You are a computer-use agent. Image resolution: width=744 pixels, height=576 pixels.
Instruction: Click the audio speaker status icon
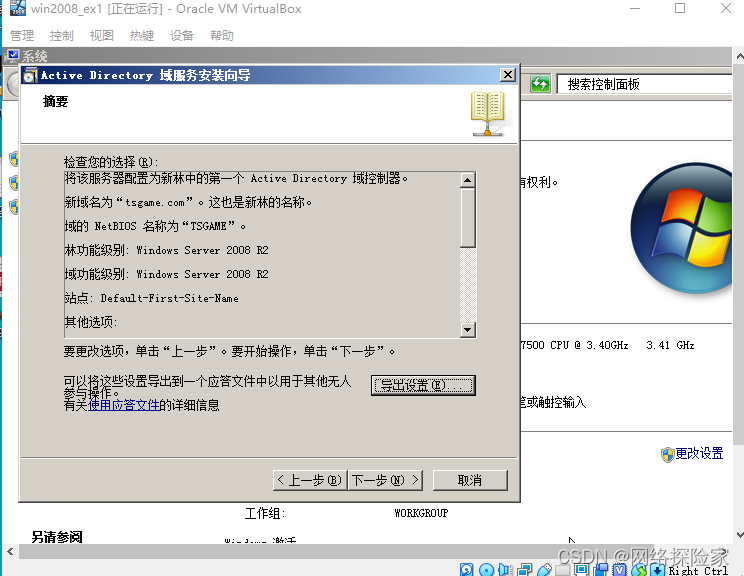[x=505, y=569]
